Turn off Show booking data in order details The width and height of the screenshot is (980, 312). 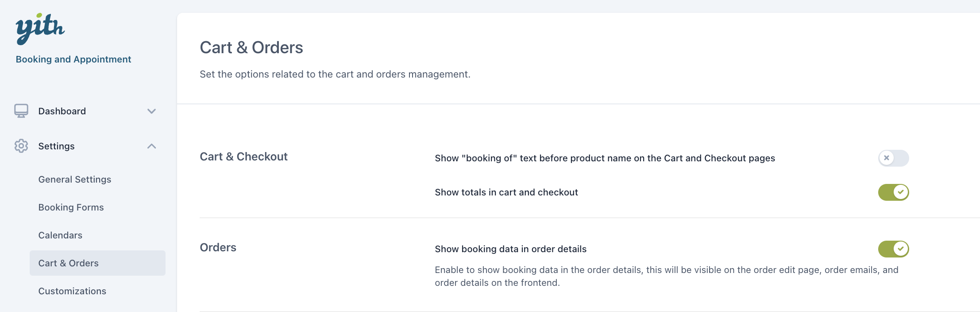[x=893, y=249]
